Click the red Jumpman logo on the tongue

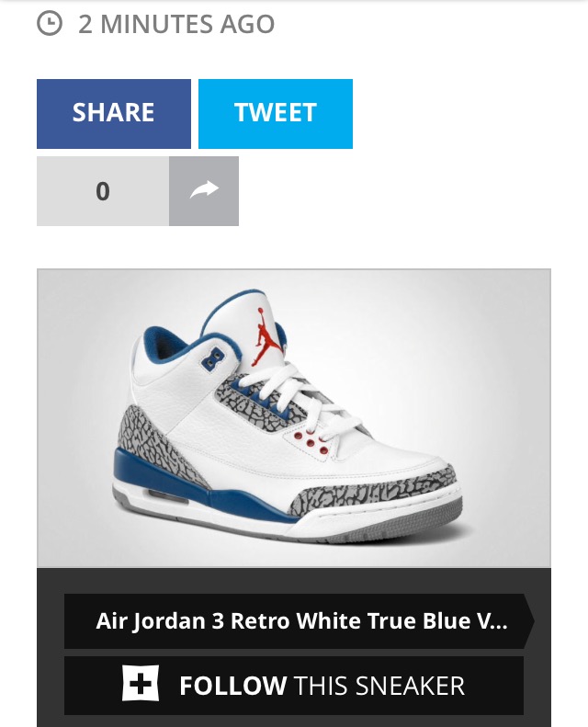tap(266, 335)
